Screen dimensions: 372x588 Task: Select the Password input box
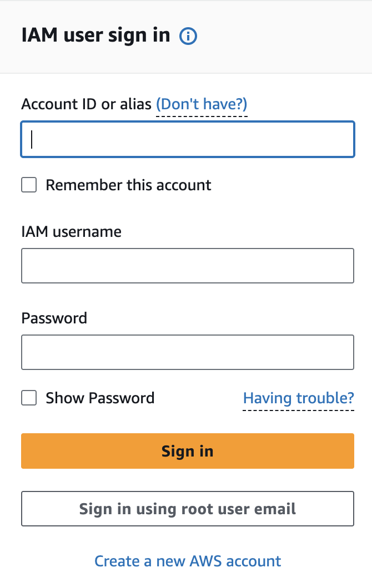click(187, 352)
